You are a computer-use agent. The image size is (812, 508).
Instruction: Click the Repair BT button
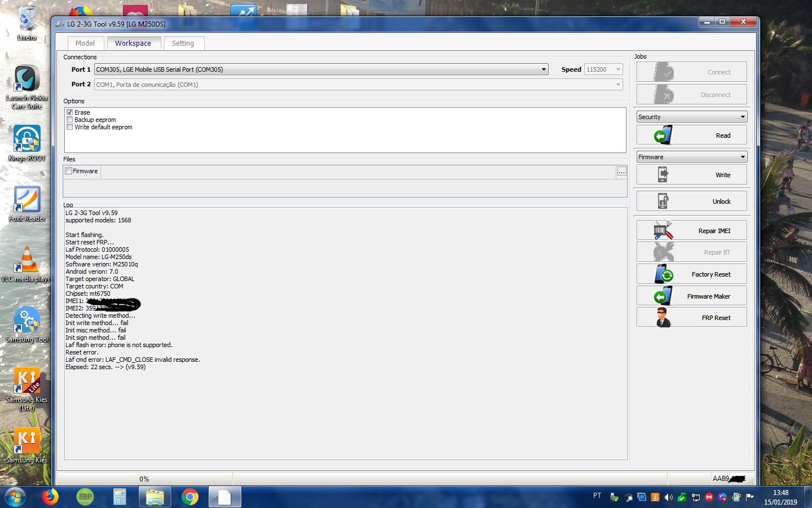[692, 252]
